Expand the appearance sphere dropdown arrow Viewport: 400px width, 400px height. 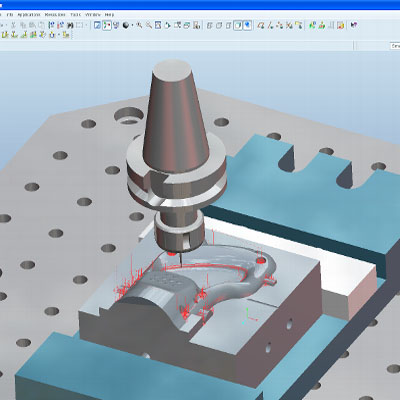[132, 25]
